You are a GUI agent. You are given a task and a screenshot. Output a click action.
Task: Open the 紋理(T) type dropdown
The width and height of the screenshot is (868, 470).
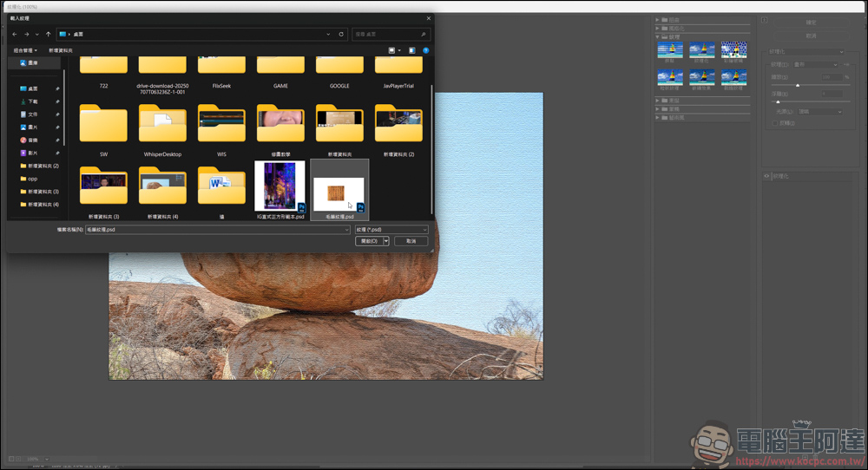click(816, 65)
